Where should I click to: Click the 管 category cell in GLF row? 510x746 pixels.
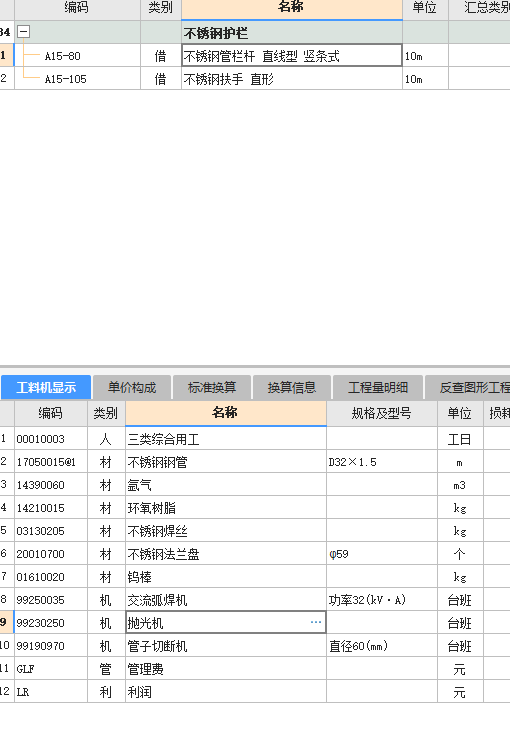[106, 668]
